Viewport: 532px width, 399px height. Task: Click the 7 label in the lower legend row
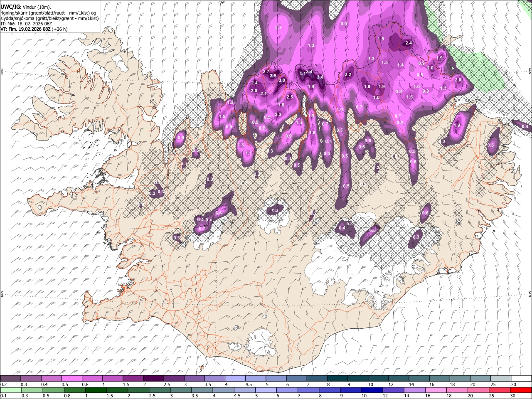coord(298,396)
